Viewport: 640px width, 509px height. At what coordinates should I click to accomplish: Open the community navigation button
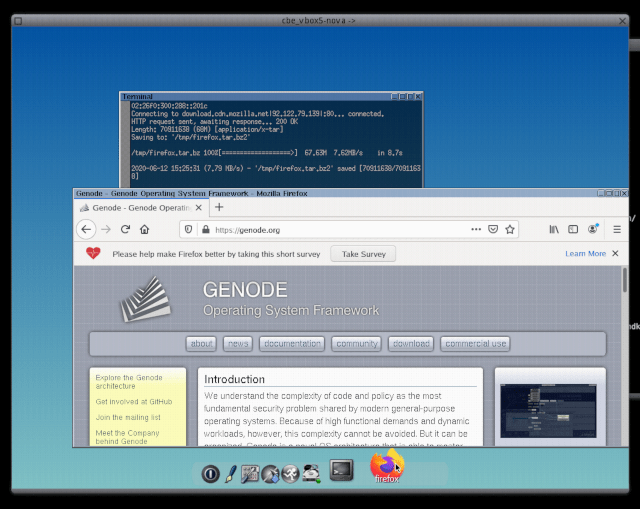357,344
